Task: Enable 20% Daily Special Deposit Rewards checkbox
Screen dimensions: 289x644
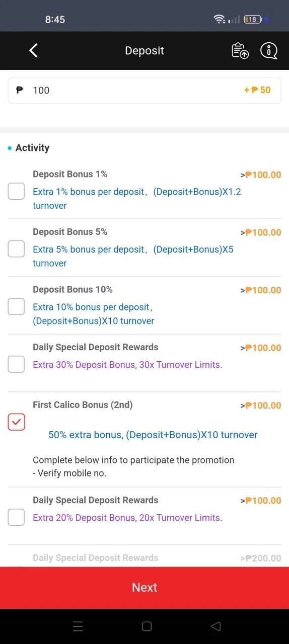Action: click(x=16, y=517)
